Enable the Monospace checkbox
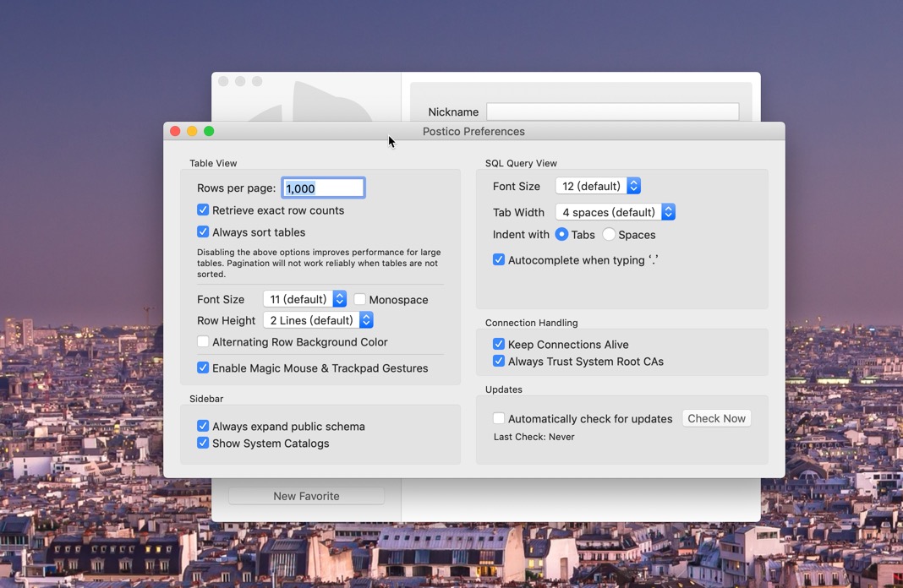Image resolution: width=903 pixels, height=588 pixels. 360,299
